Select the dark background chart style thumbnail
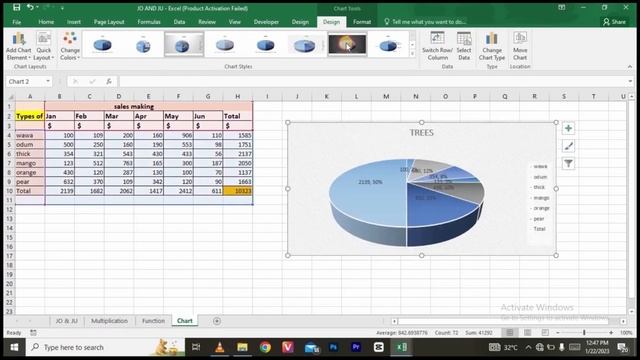This screenshot has height=360, width=640. pos(347,44)
